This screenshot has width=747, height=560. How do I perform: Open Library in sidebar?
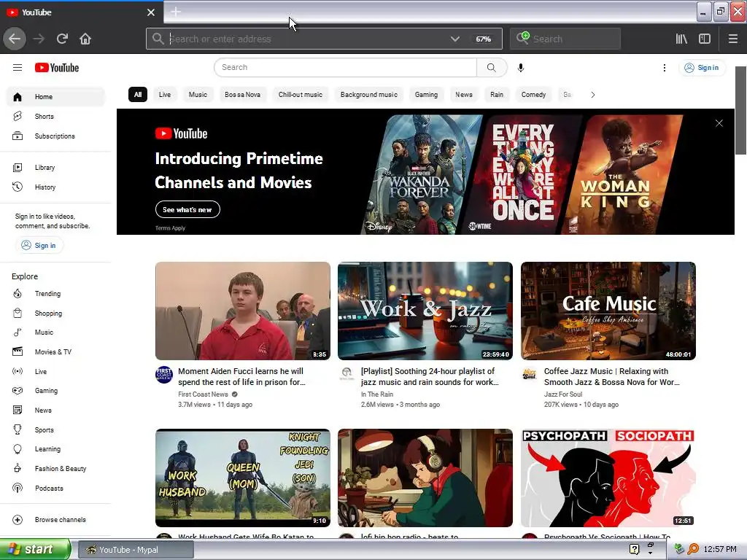click(x=55, y=168)
